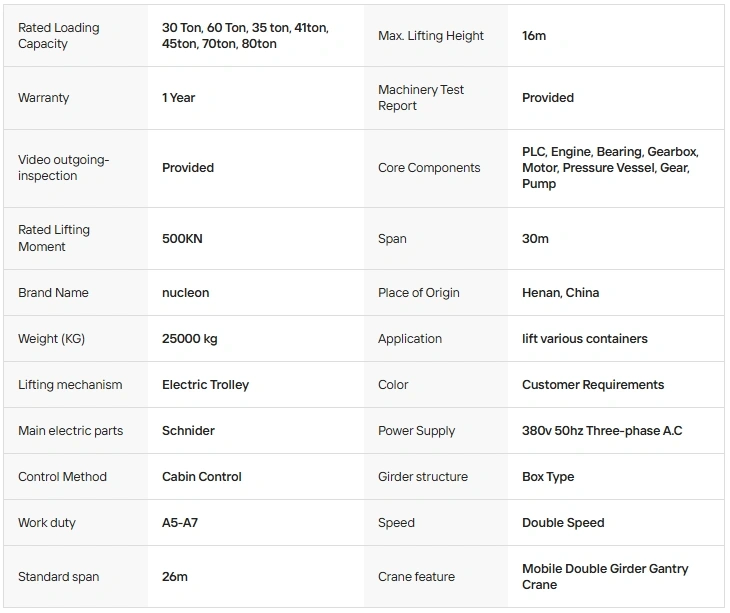Click the 500KN lifting moment value
730x613 pixels.
[x=182, y=239]
